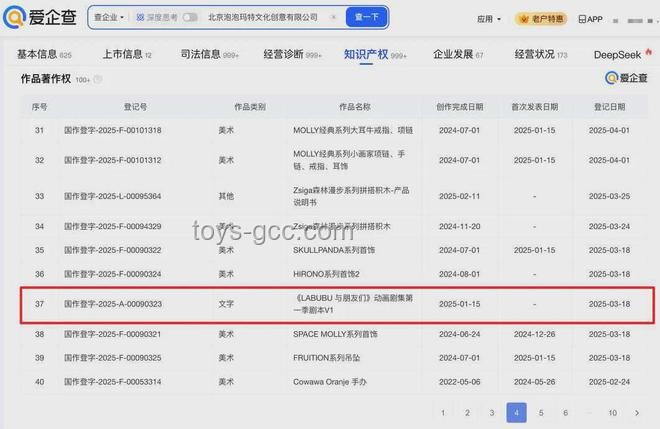Viewport: 660px width, 429px height.
Task: Open the 经营状况 tab
Action: [541, 54]
